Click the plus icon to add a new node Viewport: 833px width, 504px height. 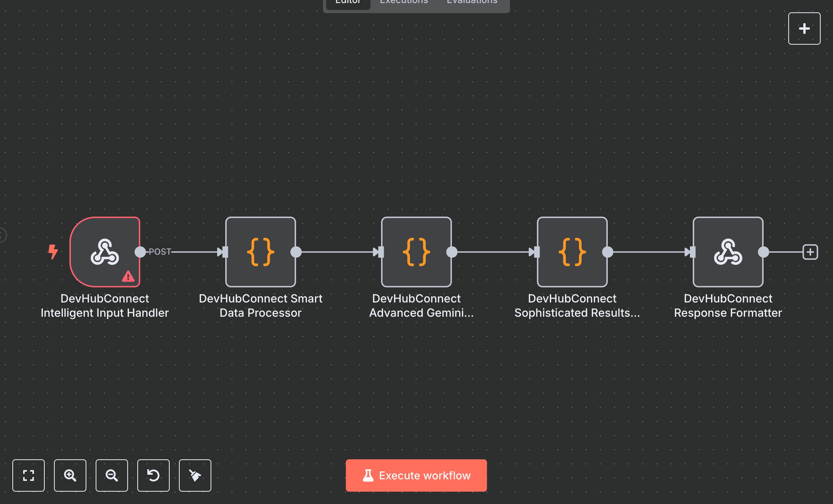(x=804, y=28)
